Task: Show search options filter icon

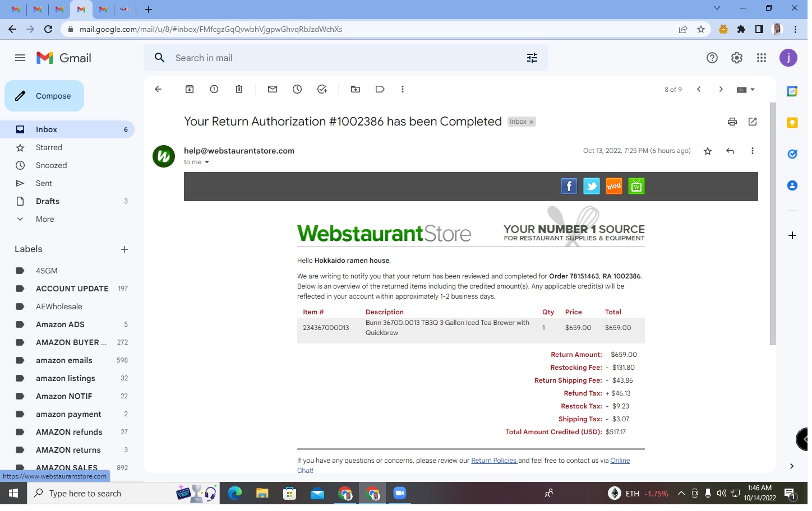Action: point(532,58)
